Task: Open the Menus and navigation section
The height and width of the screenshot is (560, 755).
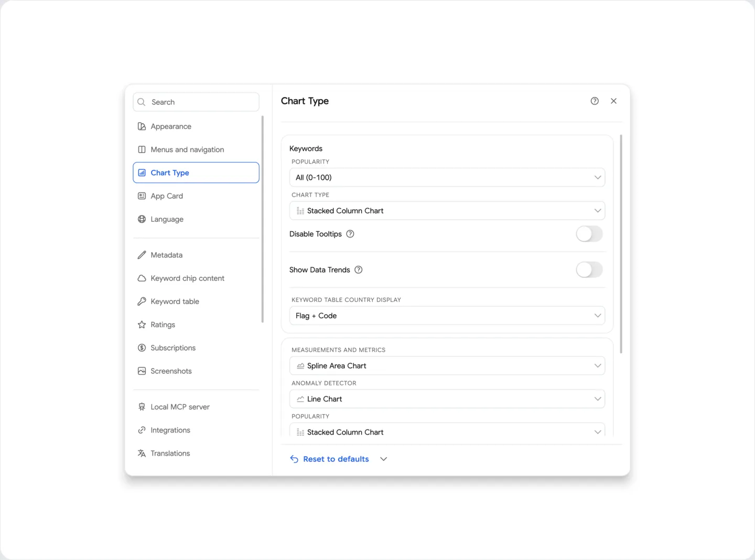Action: click(196, 149)
